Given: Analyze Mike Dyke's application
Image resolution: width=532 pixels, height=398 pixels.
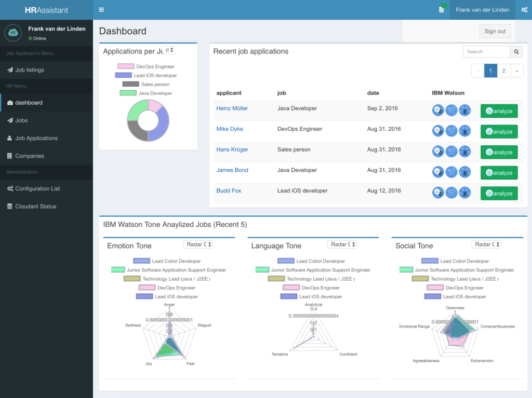Looking at the screenshot, I should tap(499, 132).
